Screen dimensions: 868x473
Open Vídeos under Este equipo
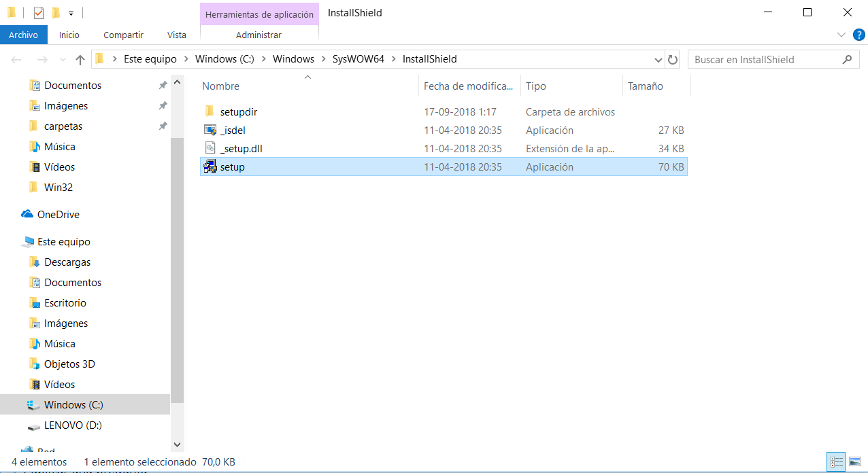60,385
